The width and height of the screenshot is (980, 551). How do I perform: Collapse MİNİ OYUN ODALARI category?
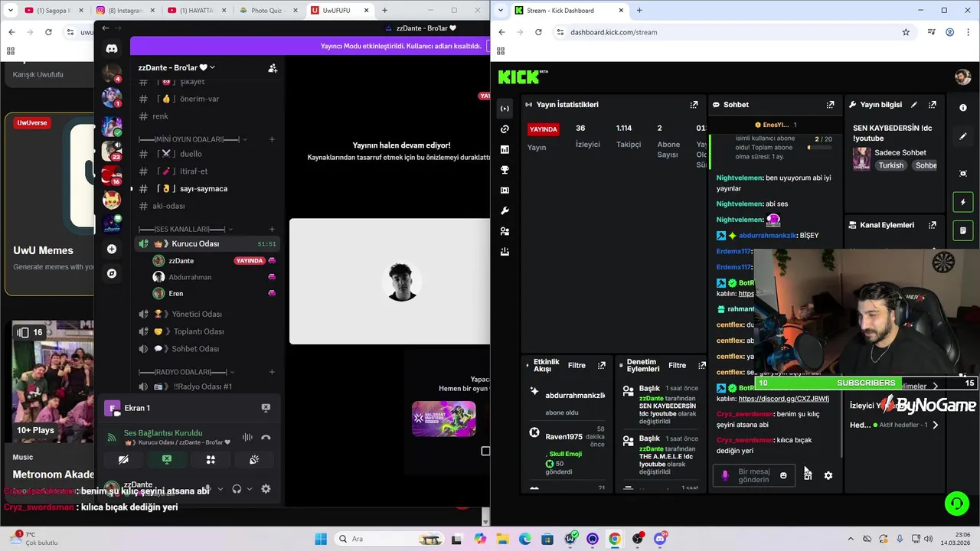190,139
